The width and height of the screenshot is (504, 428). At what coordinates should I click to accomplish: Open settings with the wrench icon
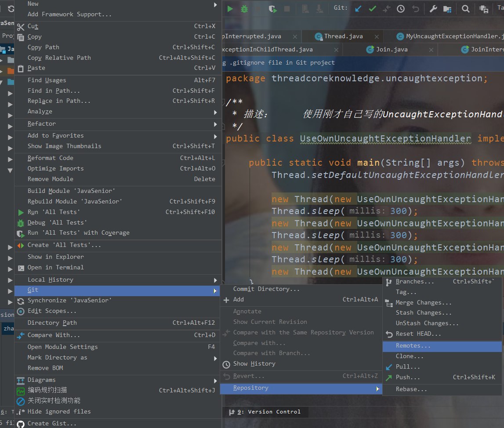(x=433, y=9)
